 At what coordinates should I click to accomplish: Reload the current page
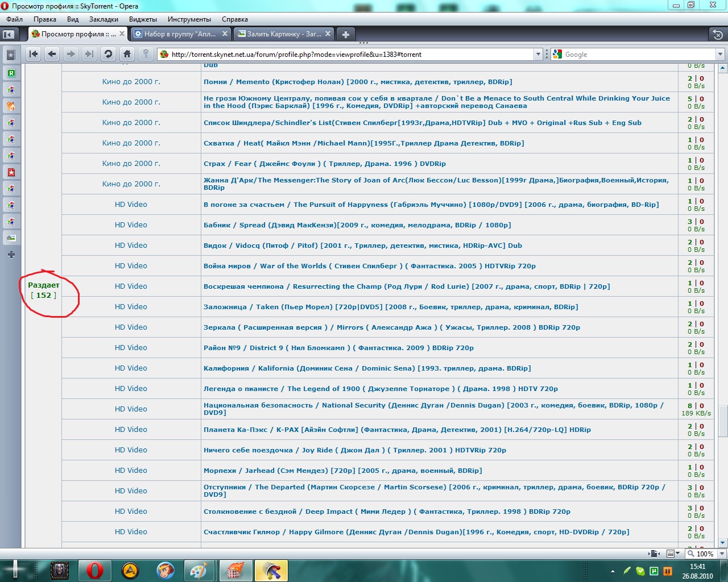107,54
